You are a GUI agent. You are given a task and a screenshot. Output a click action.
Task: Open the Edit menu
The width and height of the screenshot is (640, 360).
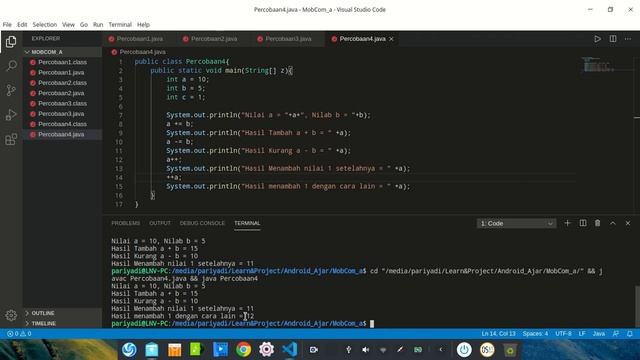tap(22, 24)
